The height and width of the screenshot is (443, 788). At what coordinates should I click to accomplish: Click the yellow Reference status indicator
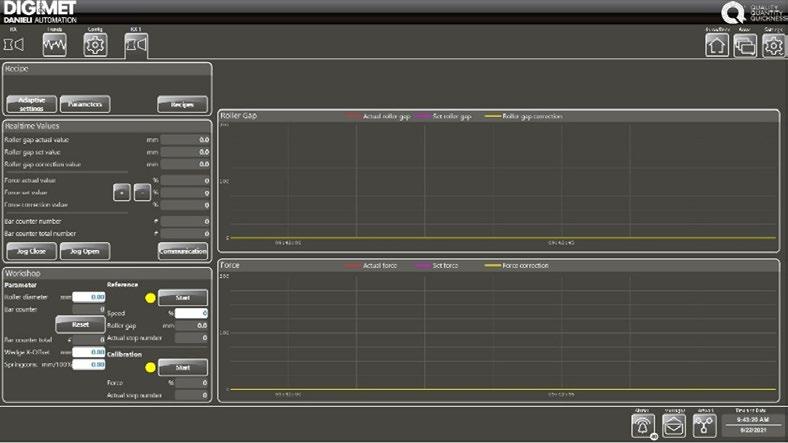(150, 298)
